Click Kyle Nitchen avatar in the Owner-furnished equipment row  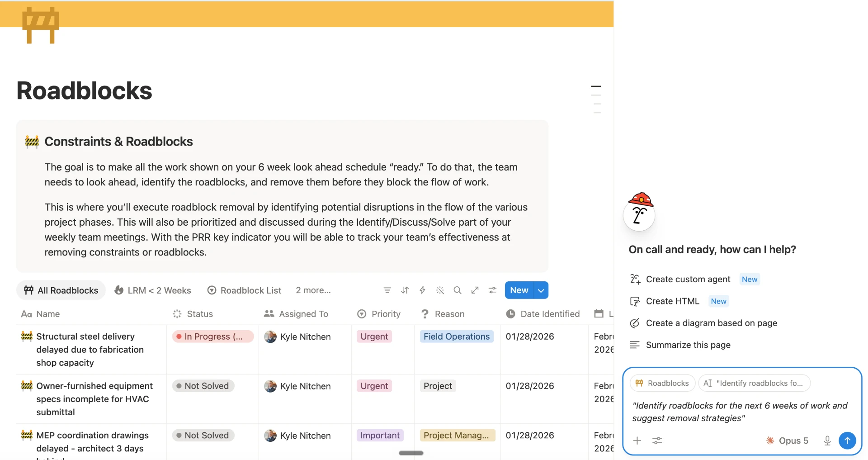pos(270,386)
